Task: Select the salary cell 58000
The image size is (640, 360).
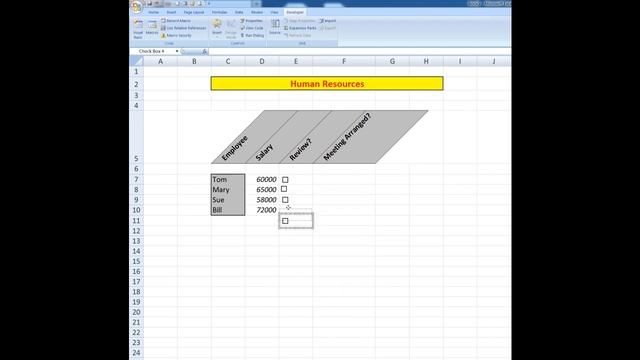Action: pyautogui.click(x=262, y=200)
